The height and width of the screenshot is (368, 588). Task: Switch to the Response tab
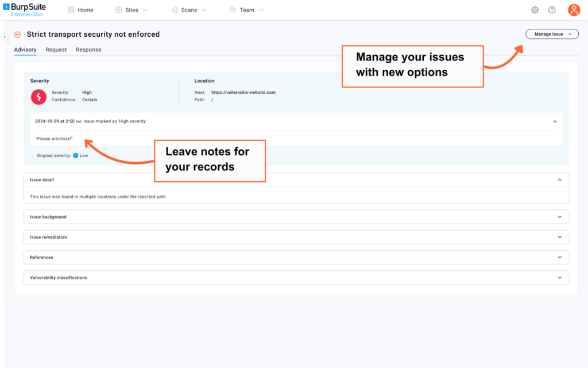[88, 49]
